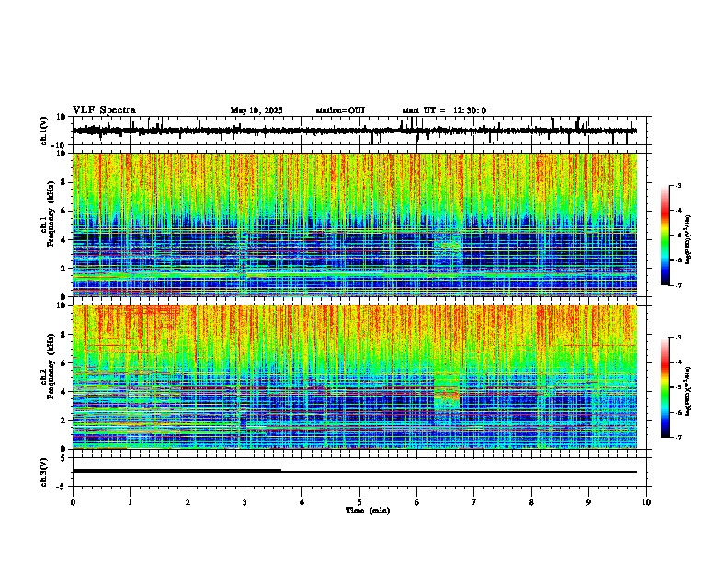Select the date text "May 10, 2025"
728x563 pixels.
click(x=256, y=110)
